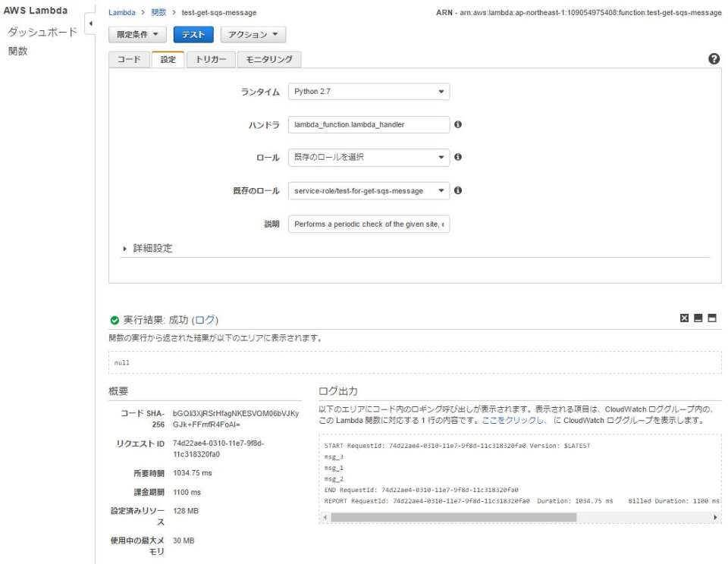This screenshot has height=564, width=728.
Task: Click the green success status icon
Action: click(115, 321)
